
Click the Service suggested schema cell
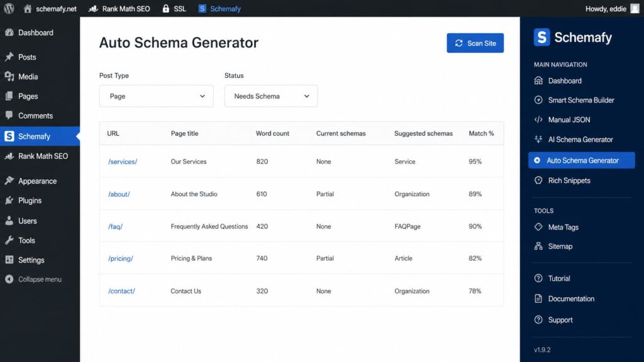[405, 162]
